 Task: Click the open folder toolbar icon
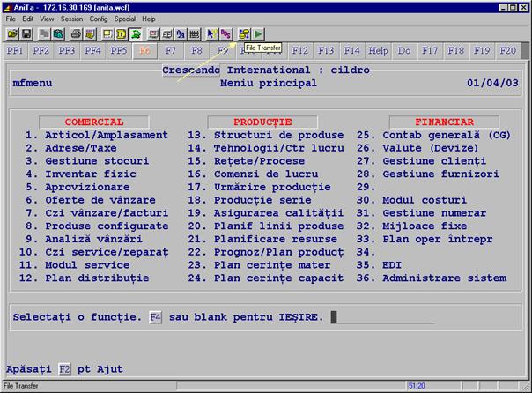12,33
